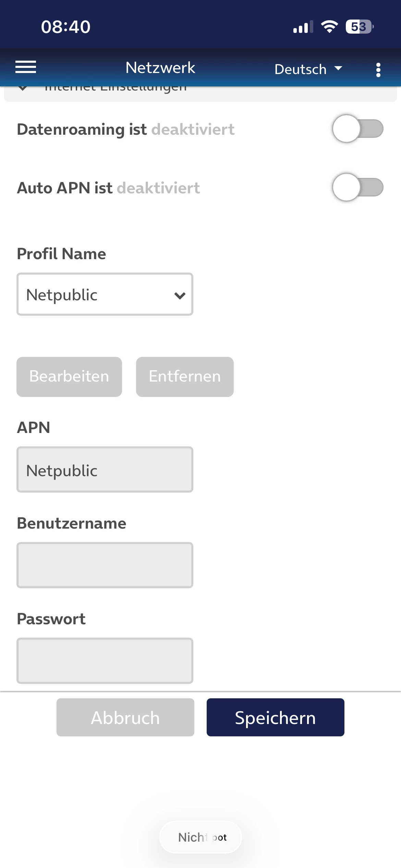Enable the Datenroaming toggle
The image size is (401, 868).
(x=357, y=129)
